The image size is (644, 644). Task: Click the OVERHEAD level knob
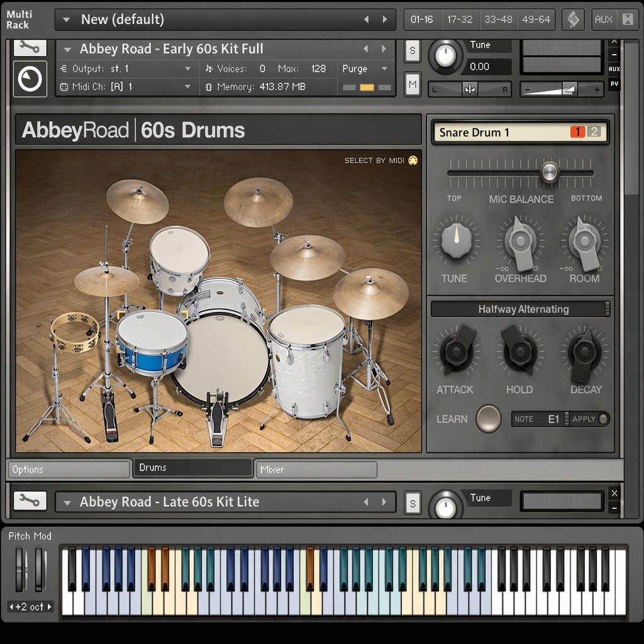coord(520,242)
